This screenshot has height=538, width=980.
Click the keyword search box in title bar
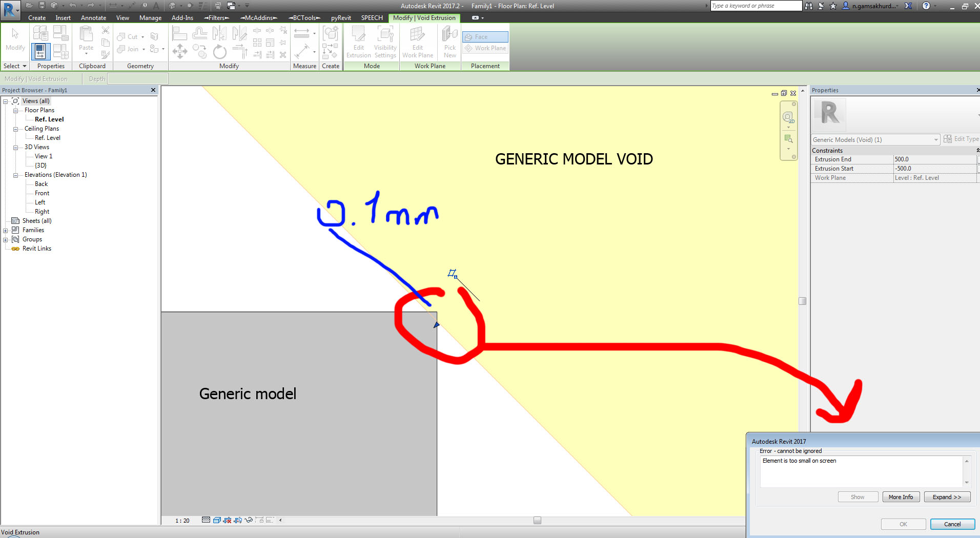pos(756,6)
